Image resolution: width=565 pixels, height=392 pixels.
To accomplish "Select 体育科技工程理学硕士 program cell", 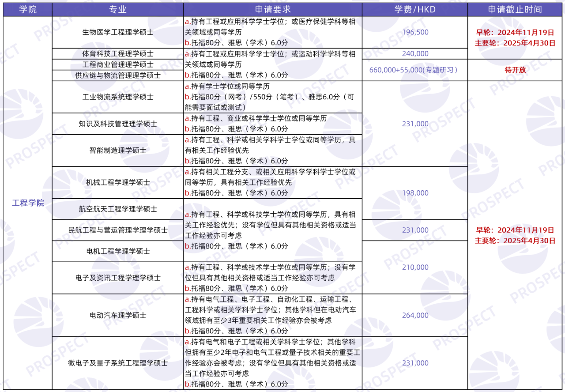I will tap(118, 53).
